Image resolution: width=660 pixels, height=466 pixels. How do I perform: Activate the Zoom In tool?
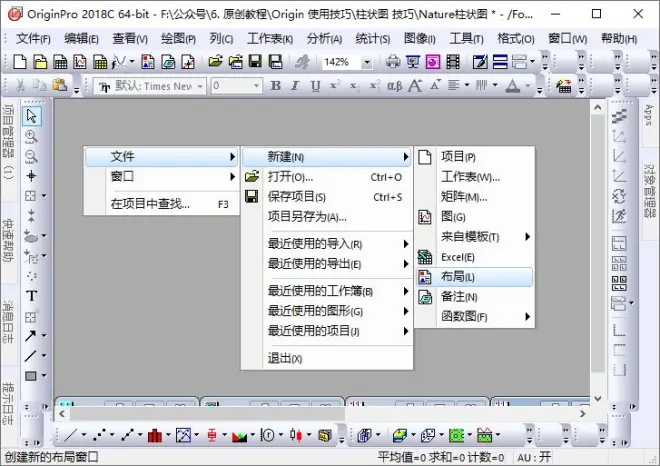(x=31, y=136)
